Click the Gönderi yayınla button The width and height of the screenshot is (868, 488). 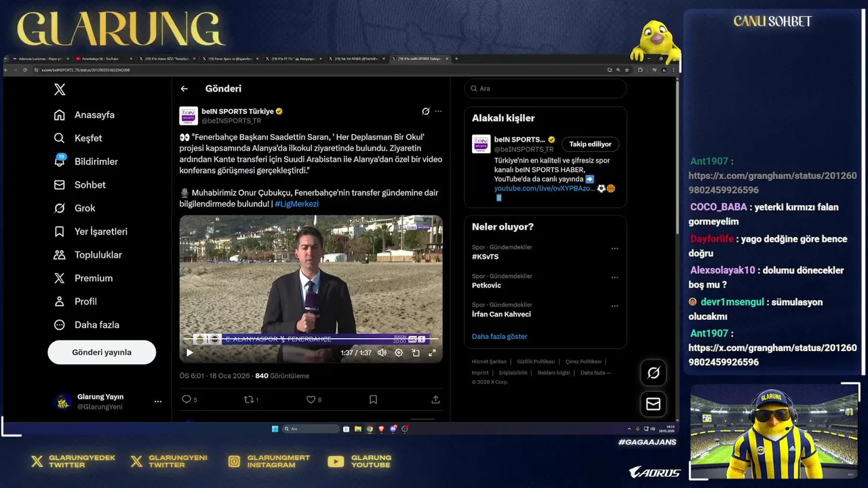102,352
